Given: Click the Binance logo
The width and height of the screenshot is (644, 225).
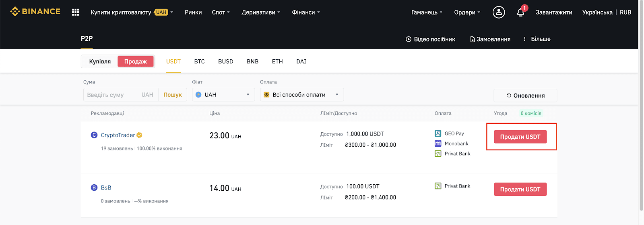Looking at the screenshot, I should pos(35,12).
